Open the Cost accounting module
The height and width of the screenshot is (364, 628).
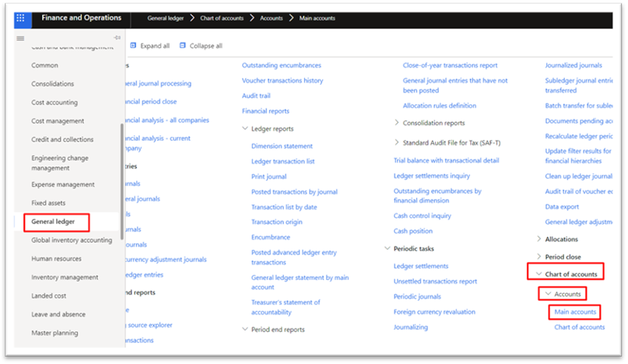pos(54,103)
